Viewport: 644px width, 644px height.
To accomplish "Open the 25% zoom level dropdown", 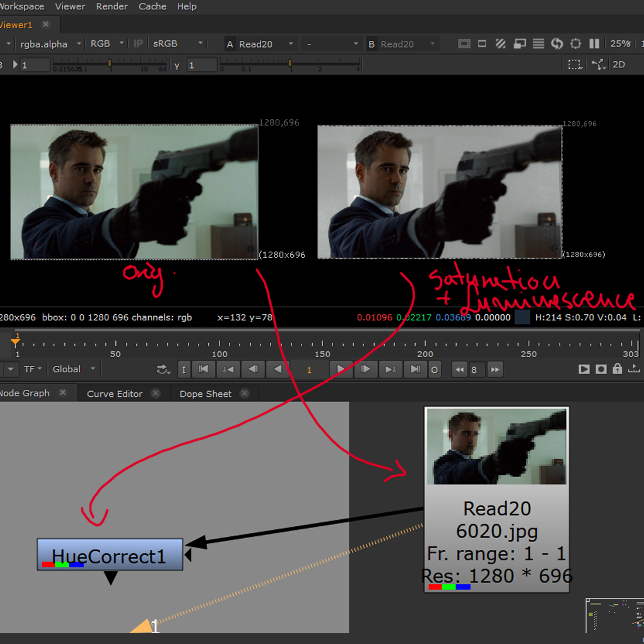I will click(x=620, y=43).
